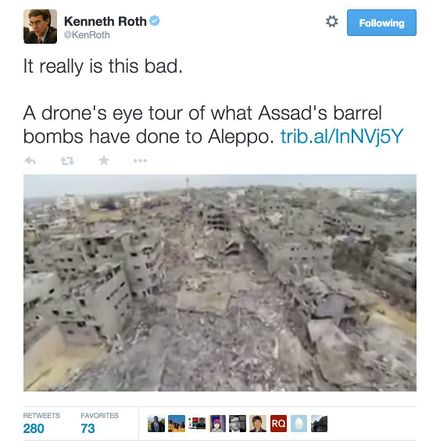
Task: Toggle the Following button
Action: (x=382, y=23)
